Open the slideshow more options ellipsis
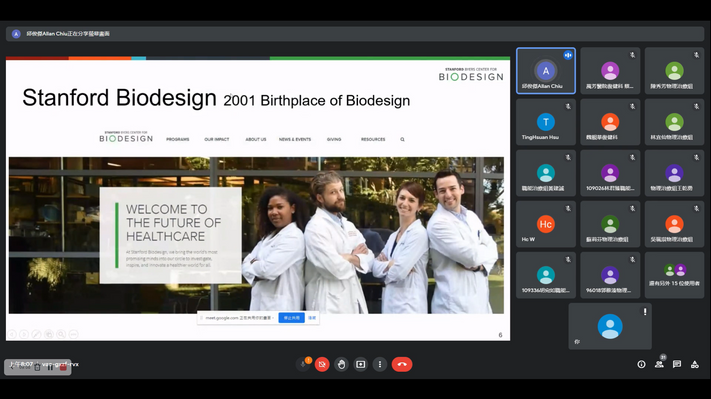Image resolution: width=711 pixels, height=399 pixels. [73, 334]
